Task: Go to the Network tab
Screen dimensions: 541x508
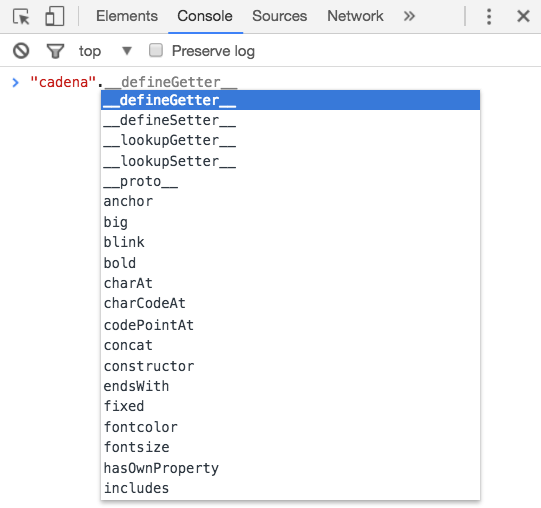Action: tap(355, 16)
